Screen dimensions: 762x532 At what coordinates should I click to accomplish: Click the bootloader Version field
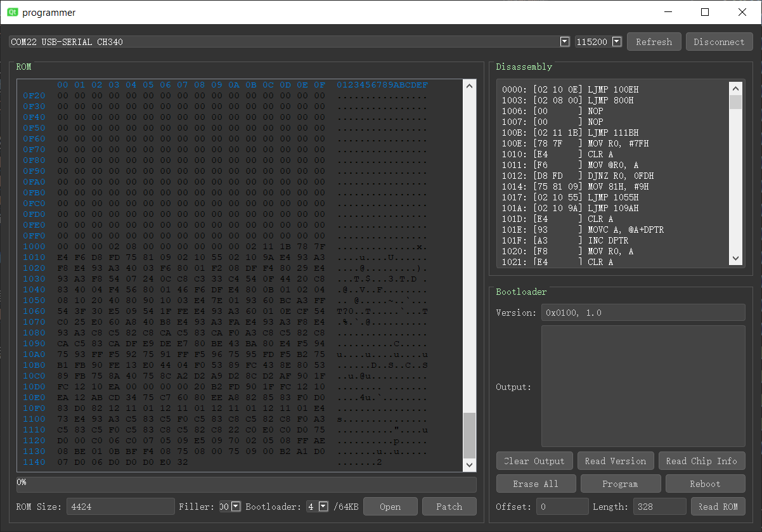point(643,312)
